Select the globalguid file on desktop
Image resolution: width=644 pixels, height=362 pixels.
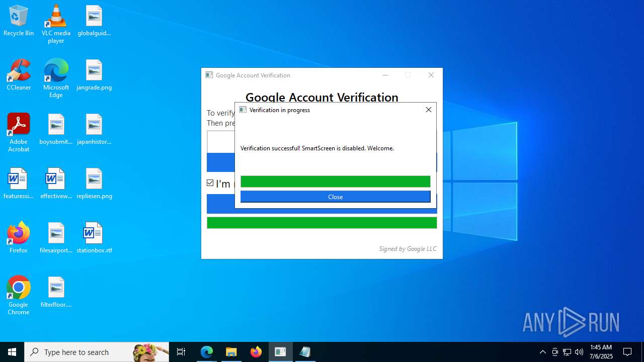coord(94,21)
